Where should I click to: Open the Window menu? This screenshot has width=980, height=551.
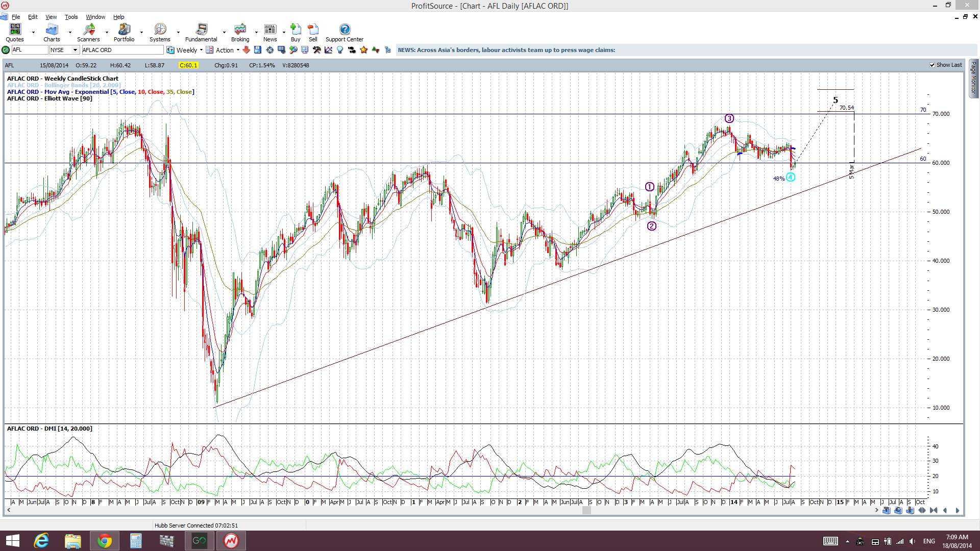click(x=95, y=17)
